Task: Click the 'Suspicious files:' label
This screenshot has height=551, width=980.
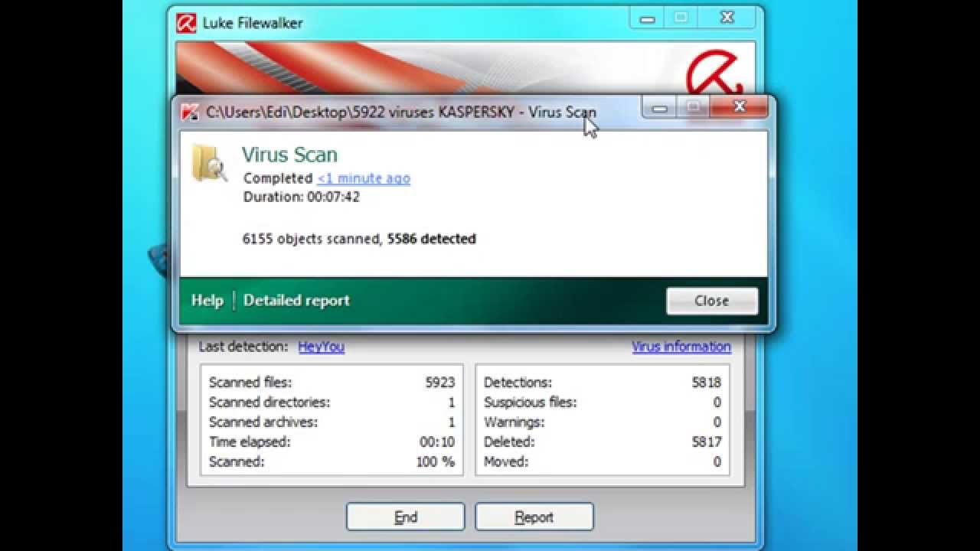Action: click(x=531, y=403)
